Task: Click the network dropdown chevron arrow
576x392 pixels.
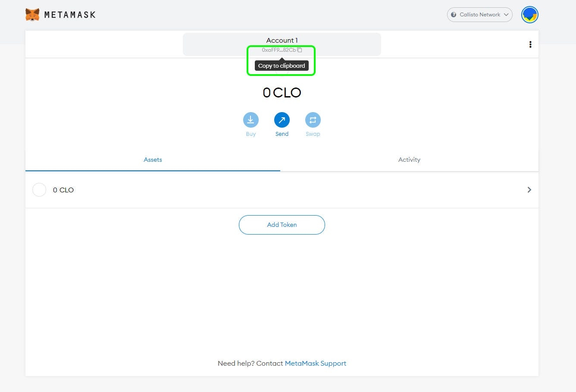Action: (x=506, y=15)
